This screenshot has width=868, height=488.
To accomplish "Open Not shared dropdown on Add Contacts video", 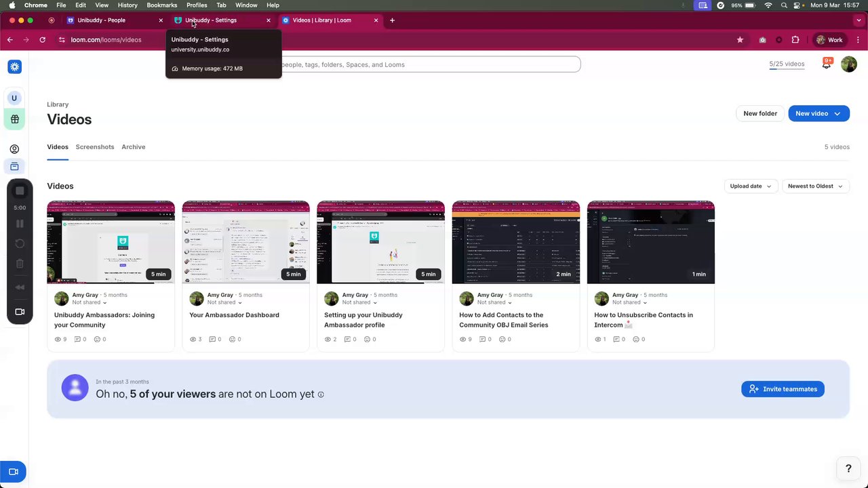I will click(494, 303).
